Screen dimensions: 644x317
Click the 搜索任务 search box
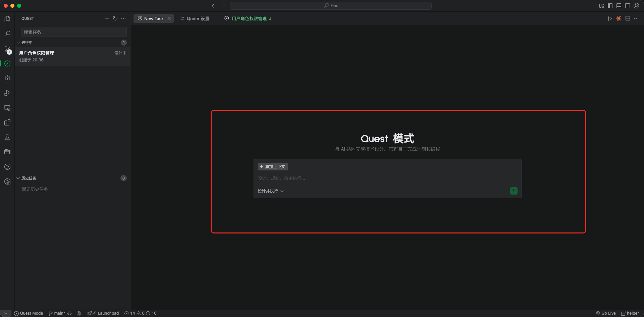point(74,32)
